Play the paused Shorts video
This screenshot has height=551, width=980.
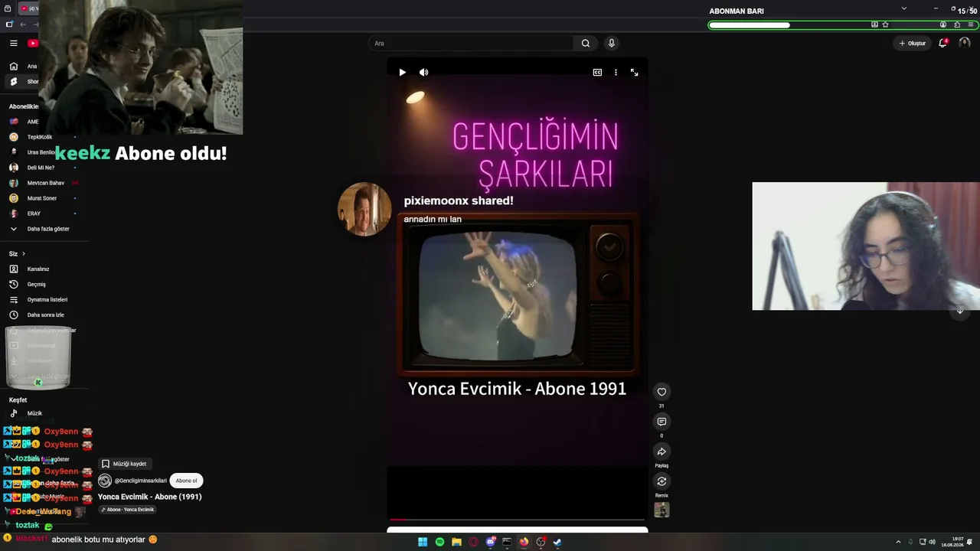click(402, 72)
